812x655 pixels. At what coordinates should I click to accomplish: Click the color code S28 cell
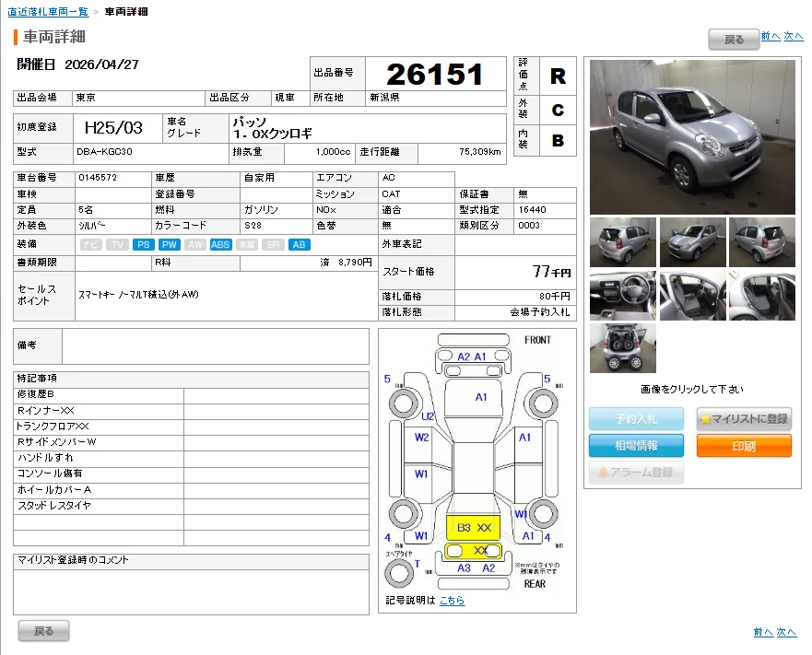point(276,226)
